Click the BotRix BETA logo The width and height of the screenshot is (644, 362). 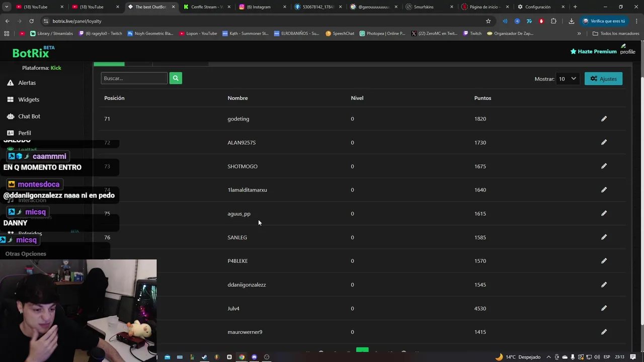33,52
